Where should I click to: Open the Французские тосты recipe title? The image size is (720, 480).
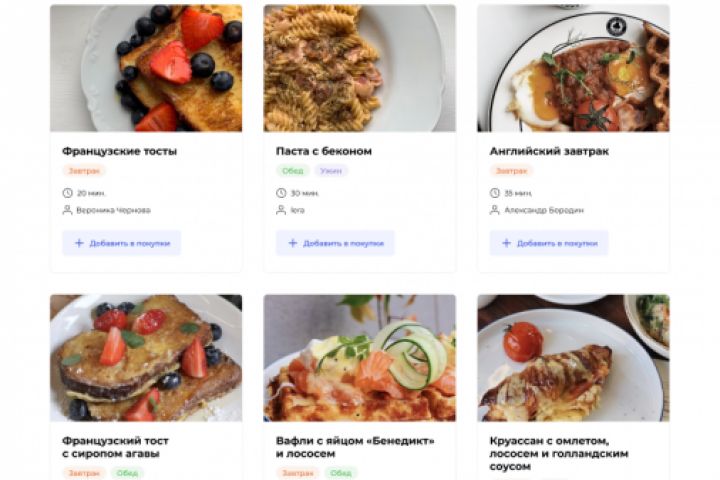tap(119, 151)
